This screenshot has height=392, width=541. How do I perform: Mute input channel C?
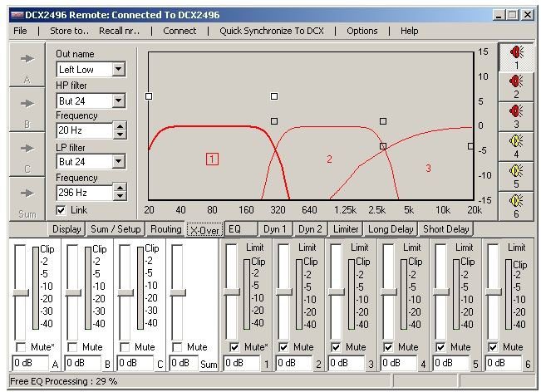click(125, 347)
